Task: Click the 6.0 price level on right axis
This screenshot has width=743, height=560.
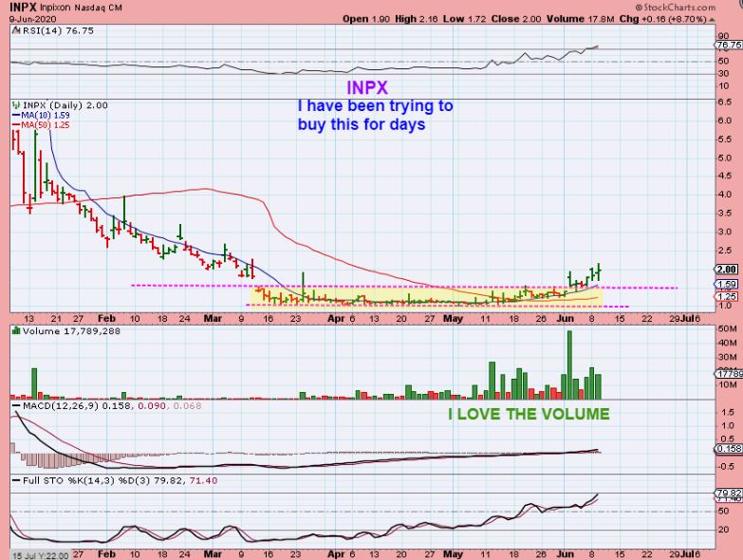Action: pyautogui.click(x=725, y=121)
